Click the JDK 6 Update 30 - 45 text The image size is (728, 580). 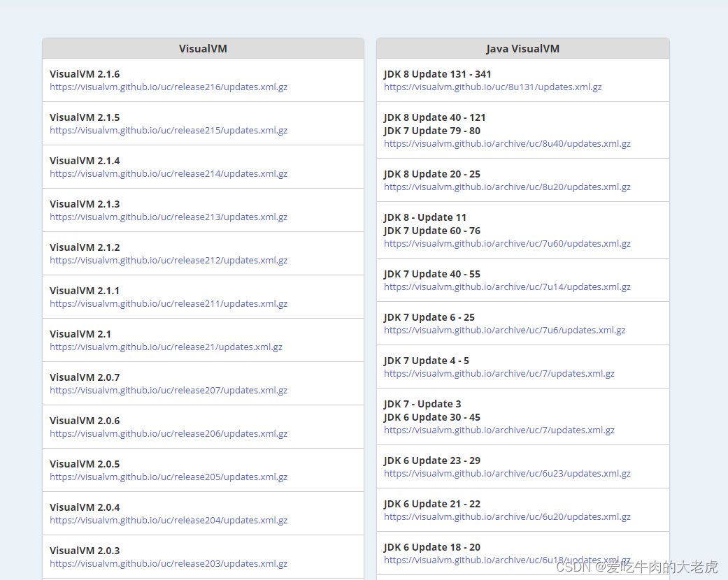click(431, 417)
